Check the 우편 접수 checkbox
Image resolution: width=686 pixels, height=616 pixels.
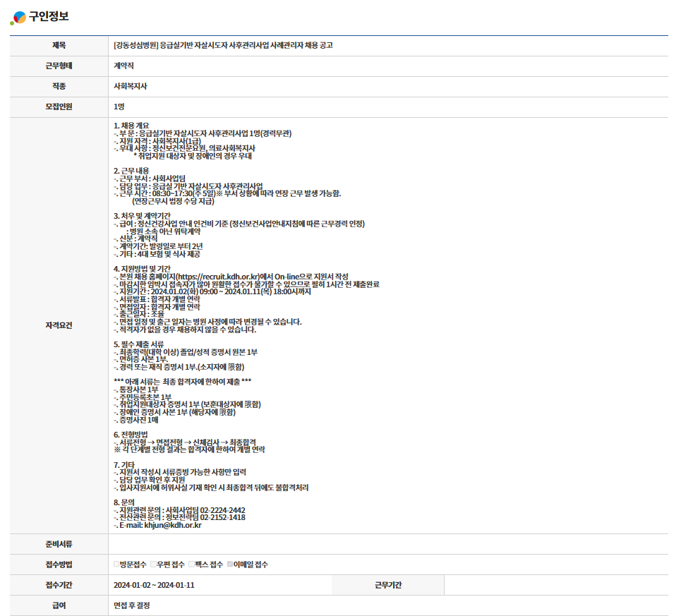coord(154,564)
